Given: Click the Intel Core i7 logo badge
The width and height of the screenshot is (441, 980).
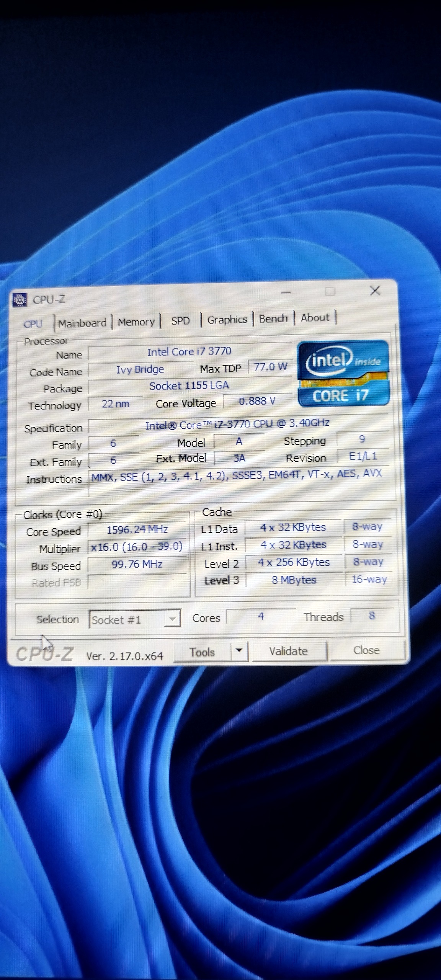Looking at the screenshot, I should click(x=343, y=373).
